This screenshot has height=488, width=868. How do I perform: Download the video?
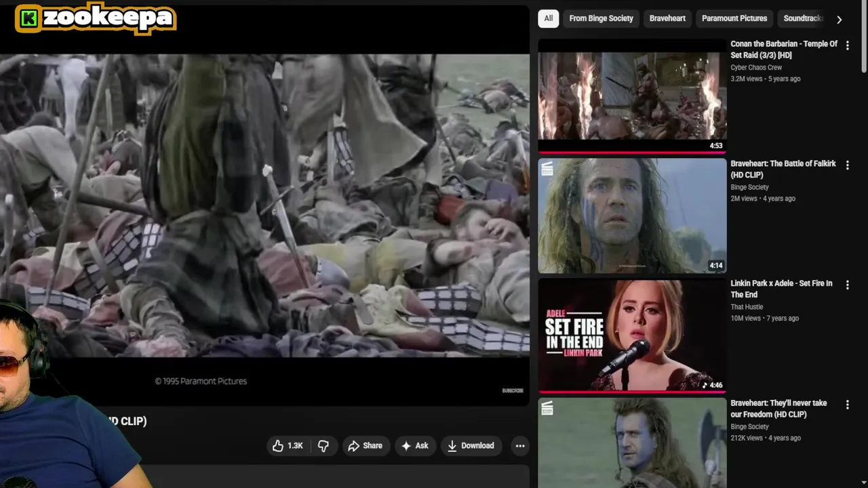pyautogui.click(x=471, y=445)
